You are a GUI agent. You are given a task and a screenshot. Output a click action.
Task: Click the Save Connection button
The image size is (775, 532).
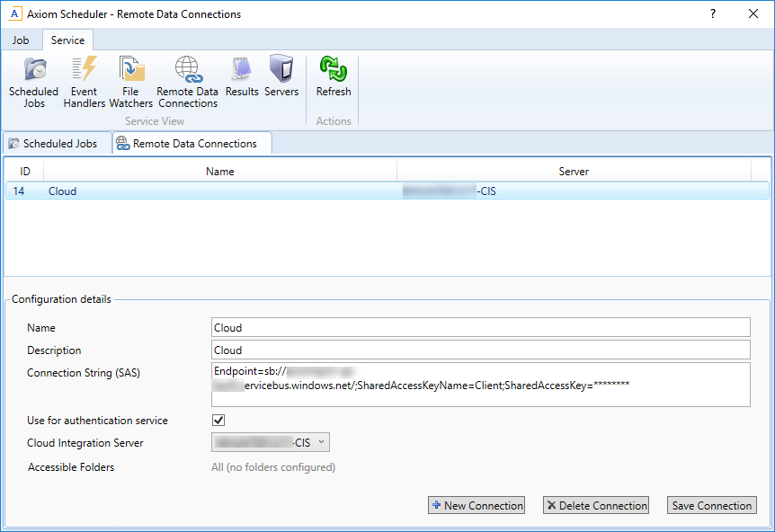pos(711,506)
